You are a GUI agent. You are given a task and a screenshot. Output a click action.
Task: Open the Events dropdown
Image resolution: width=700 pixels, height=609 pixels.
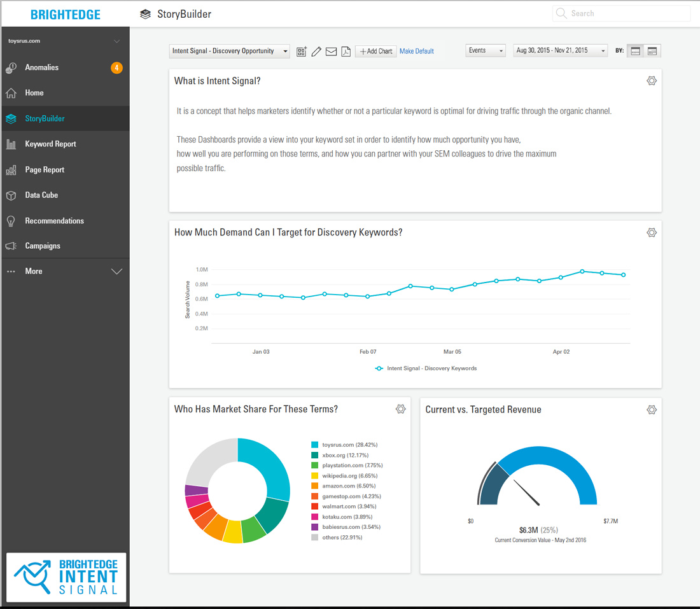pyautogui.click(x=486, y=51)
